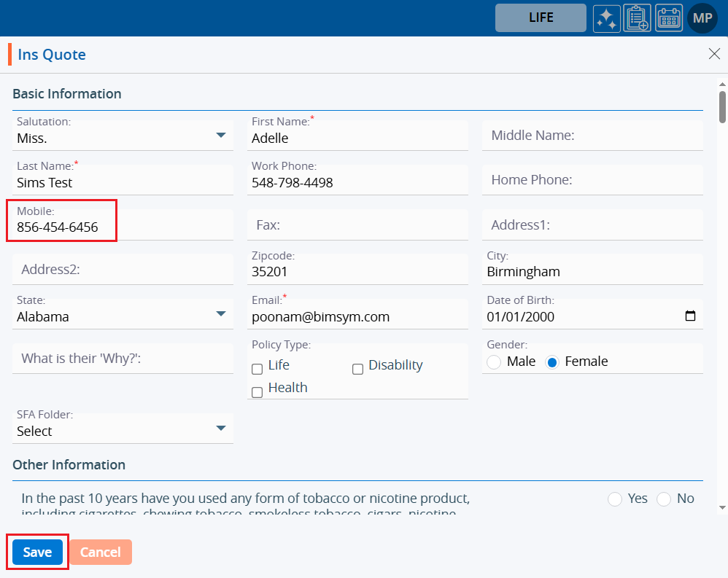Click the LIFE button in header

[541, 18]
